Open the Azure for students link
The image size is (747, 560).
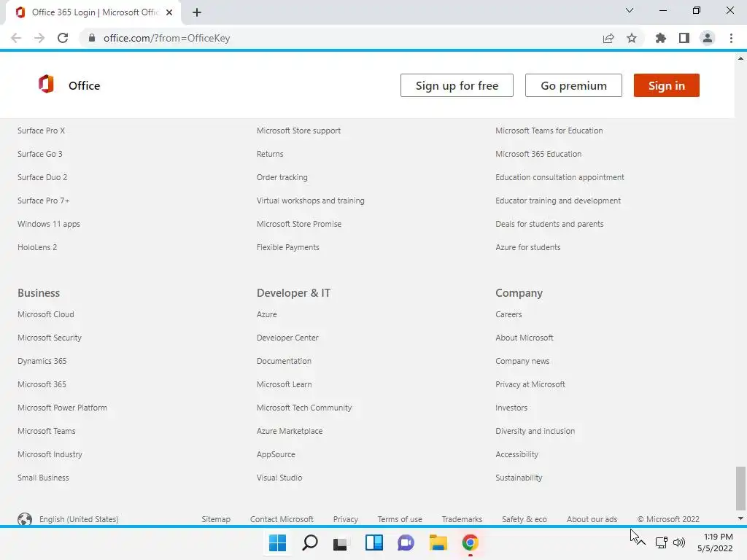click(x=528, y=247)
